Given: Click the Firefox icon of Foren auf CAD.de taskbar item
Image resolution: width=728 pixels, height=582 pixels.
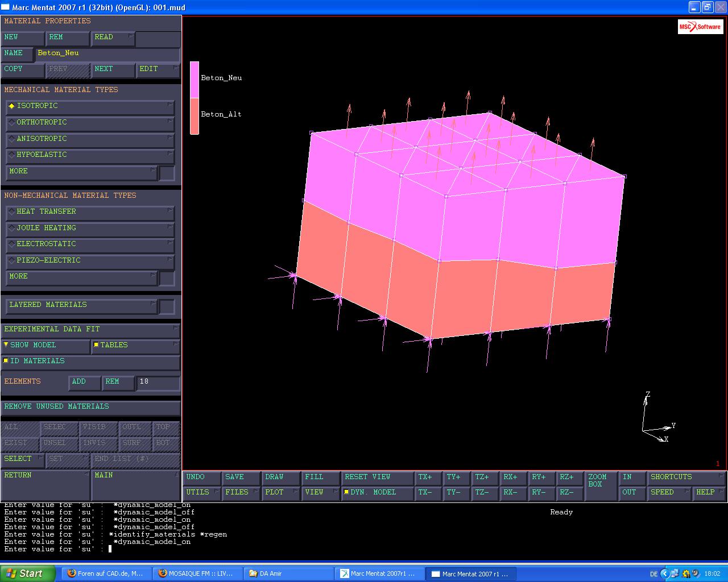Looking at the screenshot, I should pos(72,573).
